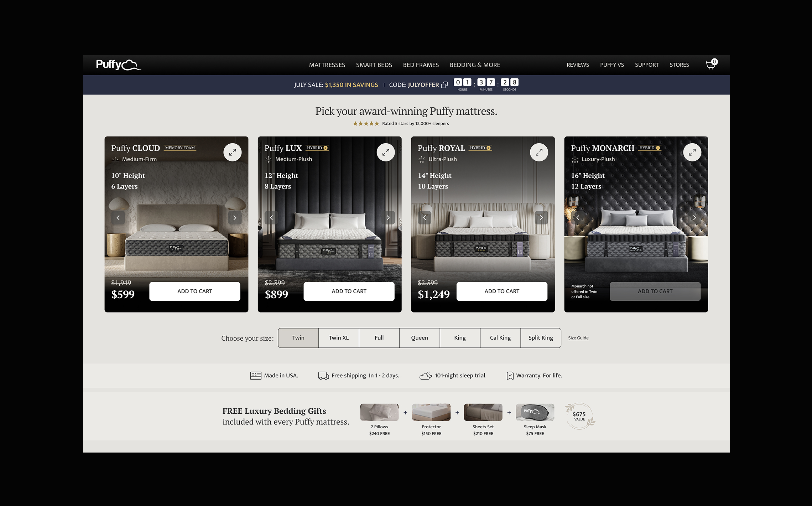Click the Made in USA flag icon
The height and width of the screenshot is (506, 812).
[x=256, y=376]
